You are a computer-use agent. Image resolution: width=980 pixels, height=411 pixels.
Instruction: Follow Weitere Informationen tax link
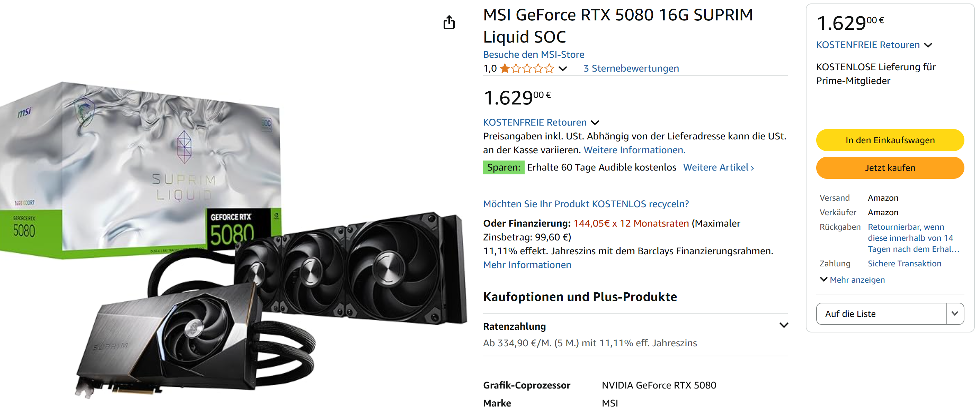[x=634, y=150]
